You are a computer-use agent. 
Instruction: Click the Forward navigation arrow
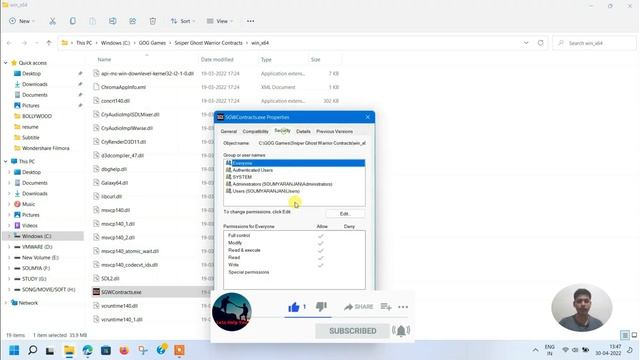(24, 43)
